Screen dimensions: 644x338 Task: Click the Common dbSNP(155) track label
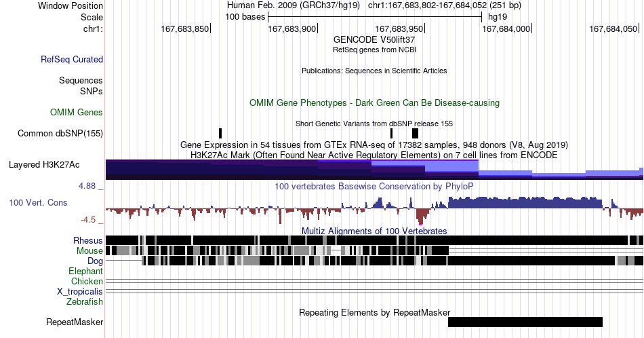point(60,133)
